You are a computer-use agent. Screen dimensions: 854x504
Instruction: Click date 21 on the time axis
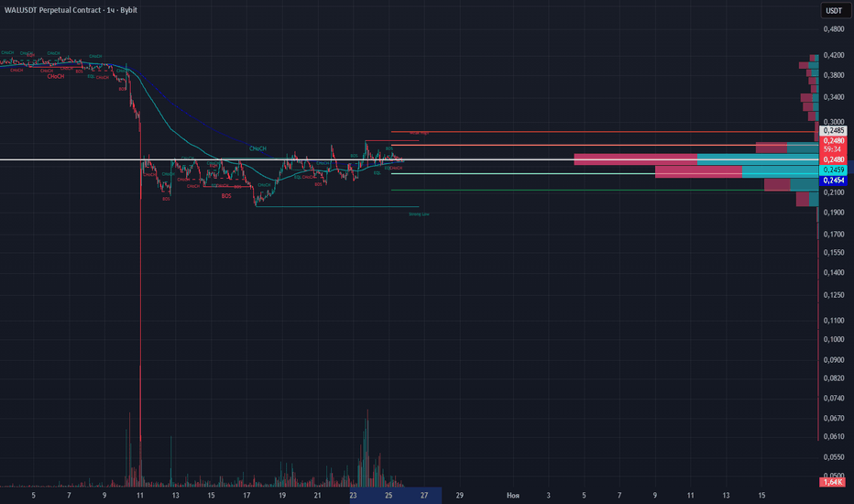tap(318, 495)
